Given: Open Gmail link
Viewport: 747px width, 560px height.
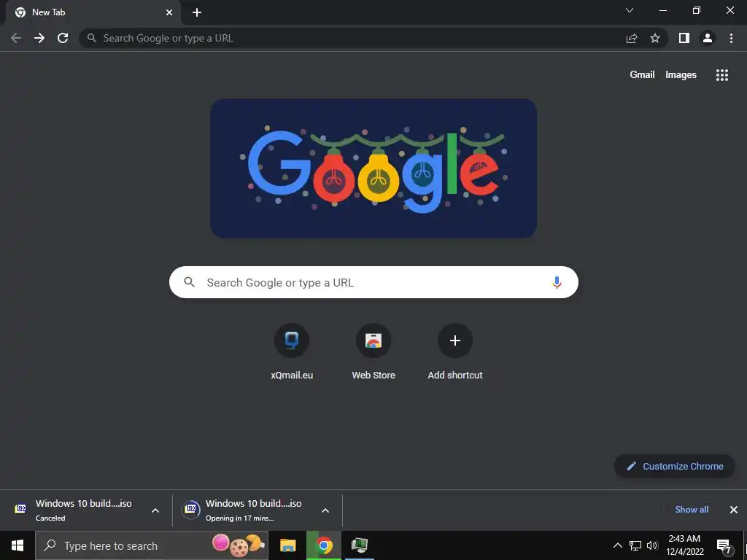Looking at the screenshot, I should (642, 75).
